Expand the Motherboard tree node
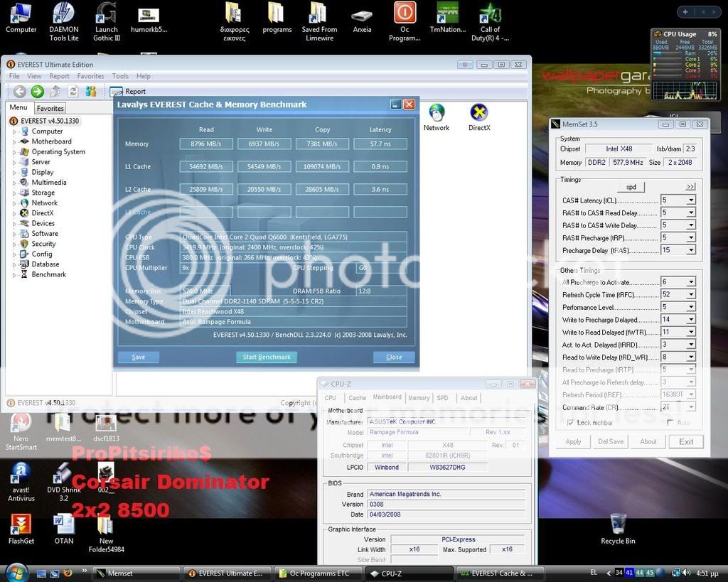 pyautogui.click(x=15, y=141)
